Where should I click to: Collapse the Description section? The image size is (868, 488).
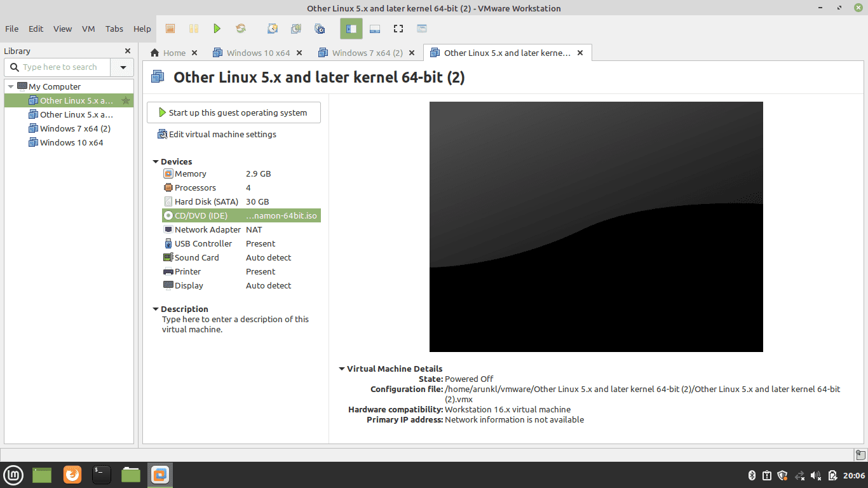coord(156,309)
